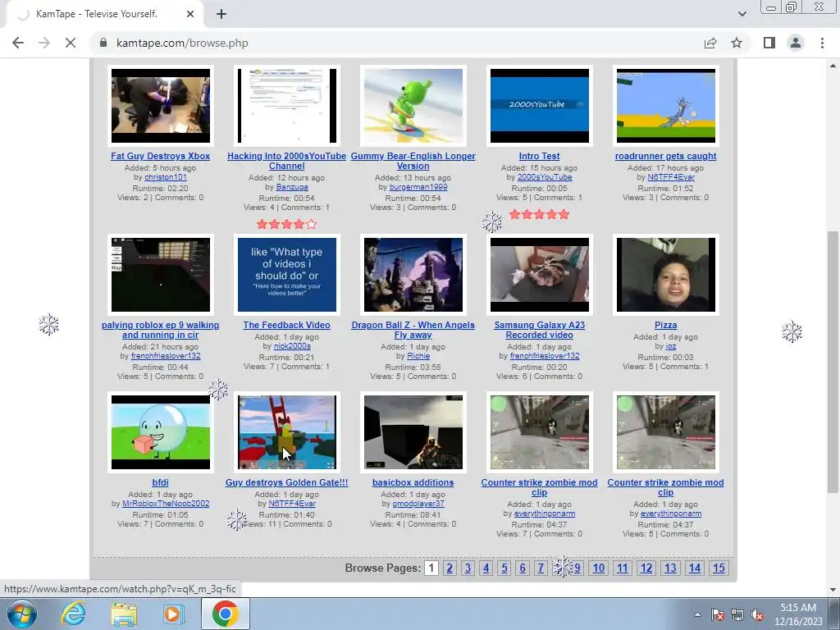Visit uploader burgerman1999's profile
This screenshot has height=630, width=840.
(418, 187)
